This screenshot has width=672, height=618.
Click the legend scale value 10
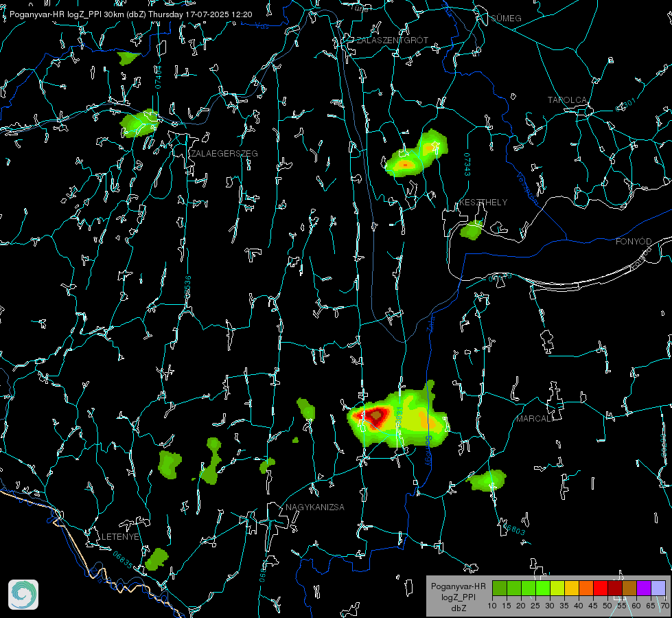492,606
